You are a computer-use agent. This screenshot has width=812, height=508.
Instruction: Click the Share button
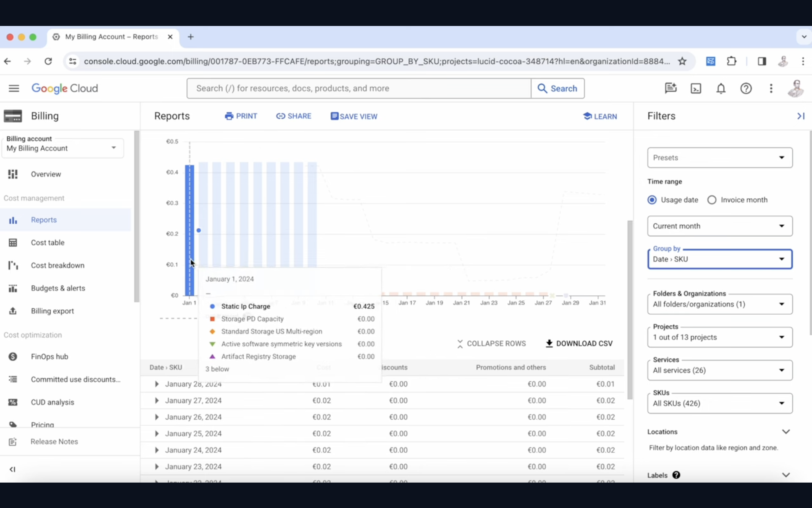[x=294, y=116]
